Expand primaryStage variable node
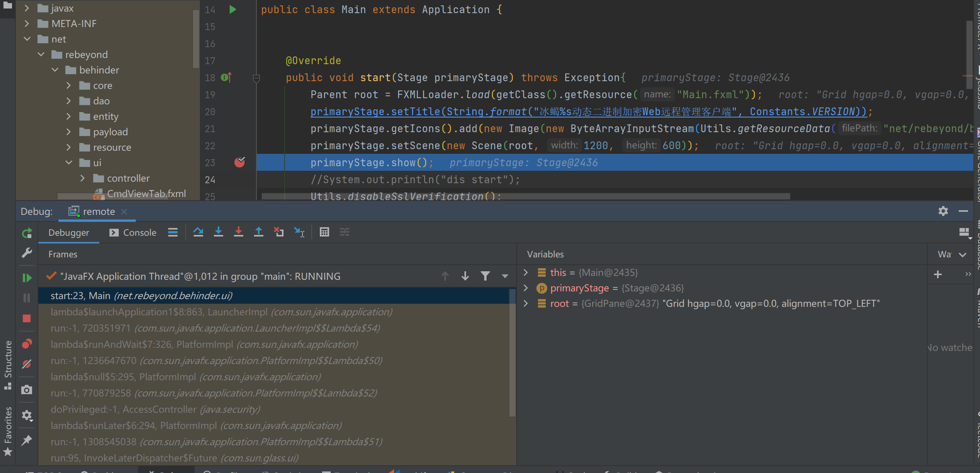Image resolution: width=980 pixels, height=473 pixels. click(526, 288)
